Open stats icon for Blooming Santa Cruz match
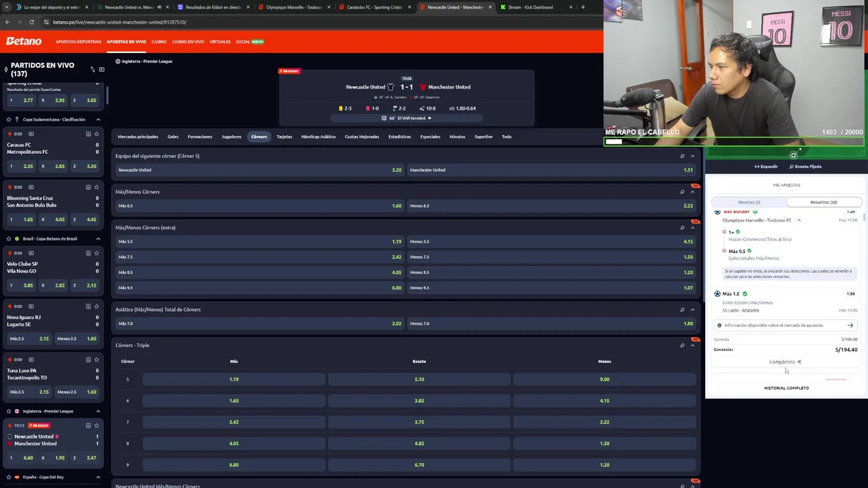Viewport: 868px width, 488px height. click(x=88, y=187)
